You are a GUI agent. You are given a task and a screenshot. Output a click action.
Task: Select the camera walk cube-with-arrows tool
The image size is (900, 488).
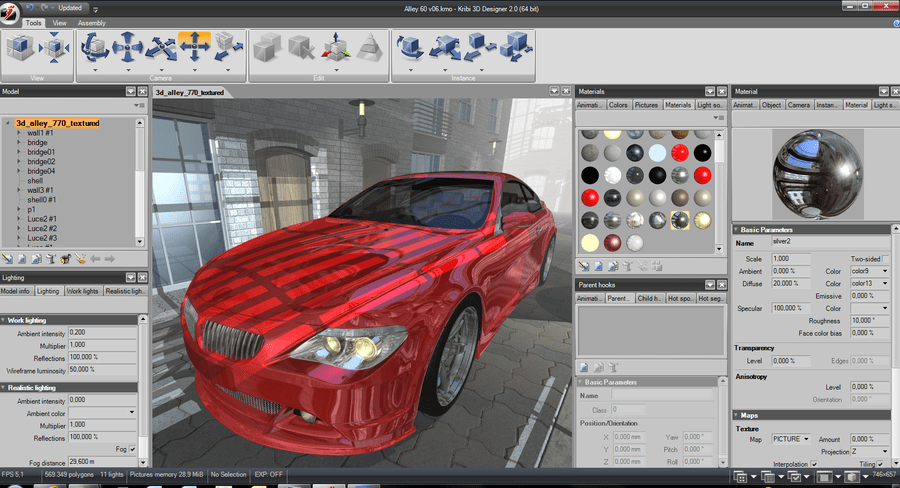click(228, 47)
